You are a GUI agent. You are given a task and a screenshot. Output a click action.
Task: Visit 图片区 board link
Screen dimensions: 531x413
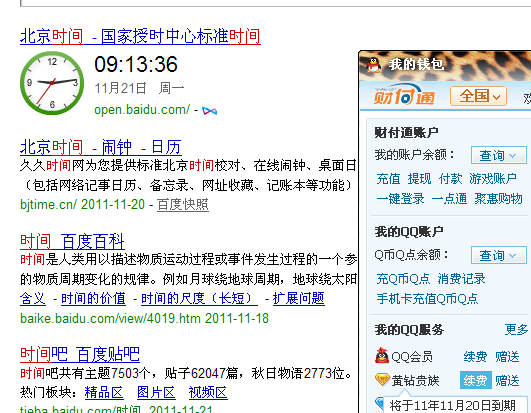click(x=156, y=393)
